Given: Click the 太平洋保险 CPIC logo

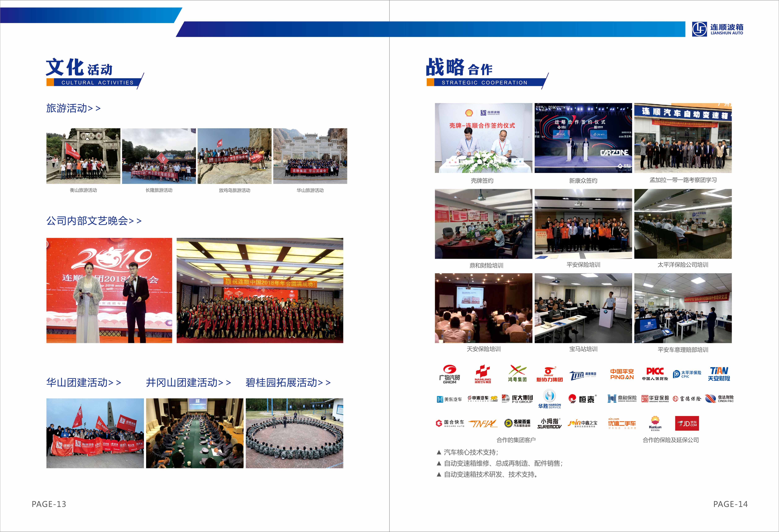Looking at the screenshot, I should [x=687, y=374].
